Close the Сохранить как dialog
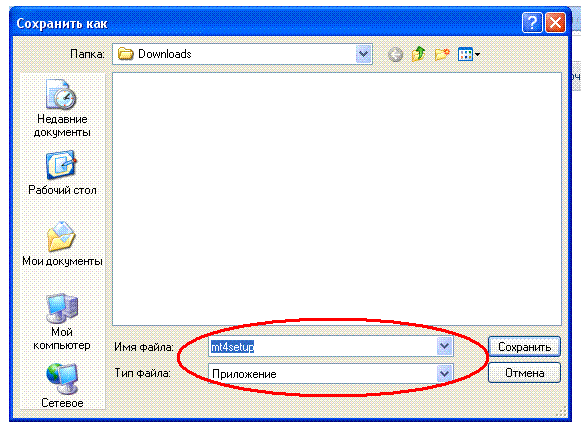The image size is (581, 431). pyautogui.click(x=555, y=23)
